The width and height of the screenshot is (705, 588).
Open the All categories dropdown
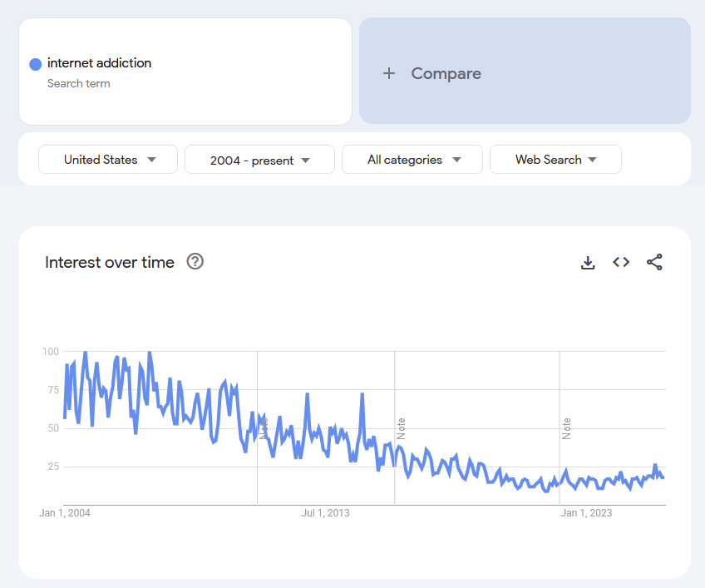(412, 160)
